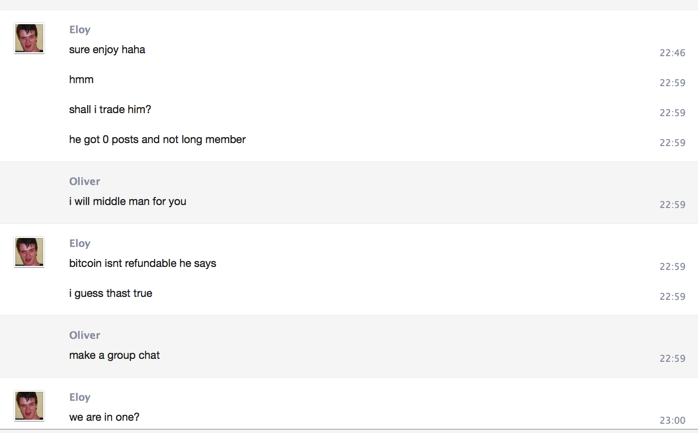Select the "we are in one?" message
This screenshot has height=433, width=698.
104,418
